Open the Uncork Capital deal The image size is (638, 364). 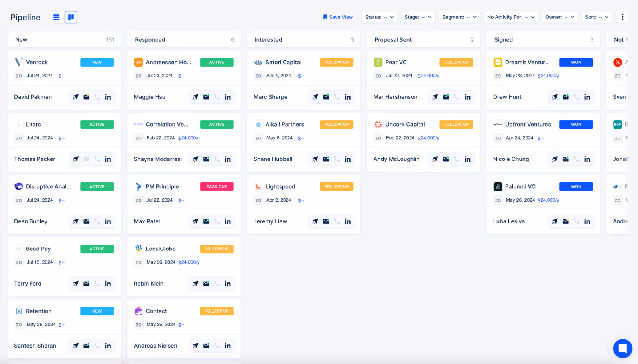[423, 142]
